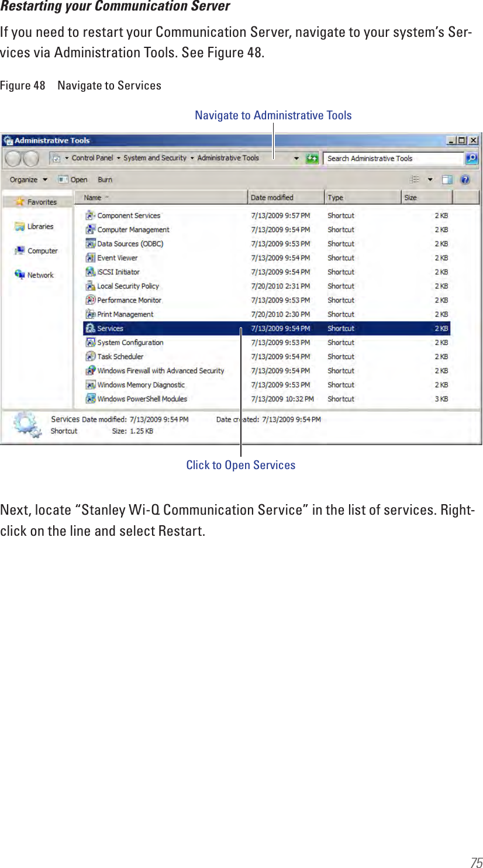Image resolution: width=483 pixels, height=868 pixels.
Task: Open the Organize dropdown menu
Action: [x=25, y=180]
